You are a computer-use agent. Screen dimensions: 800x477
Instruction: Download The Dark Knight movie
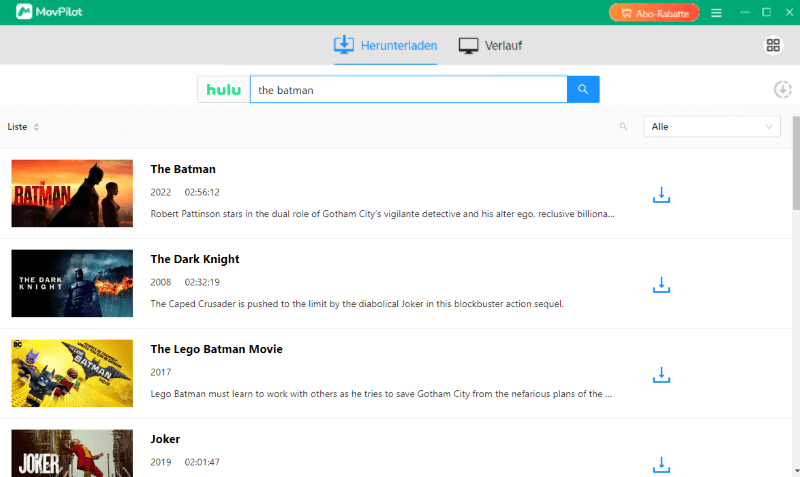pyautogui.click(x=661, y=285)
